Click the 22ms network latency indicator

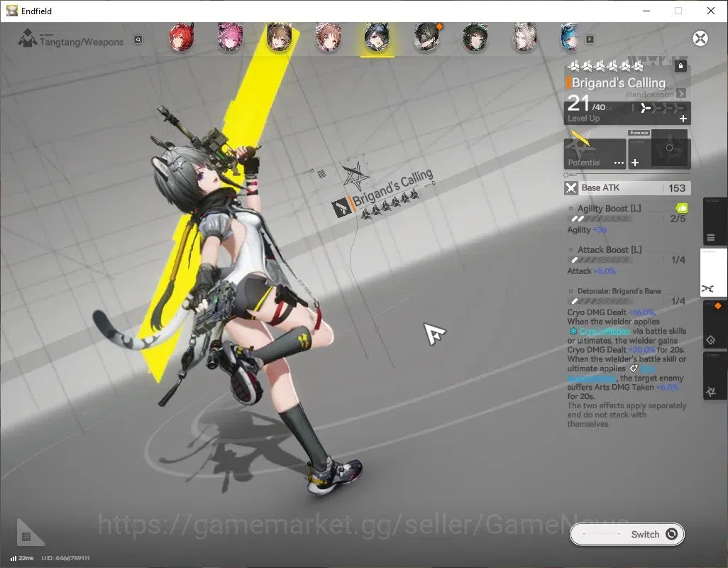(x=22, y=558)
